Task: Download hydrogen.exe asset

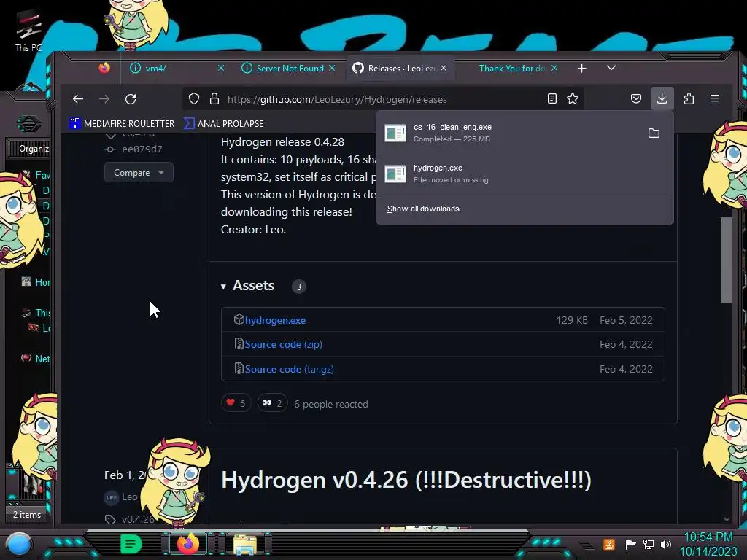Action: [275, 321]
